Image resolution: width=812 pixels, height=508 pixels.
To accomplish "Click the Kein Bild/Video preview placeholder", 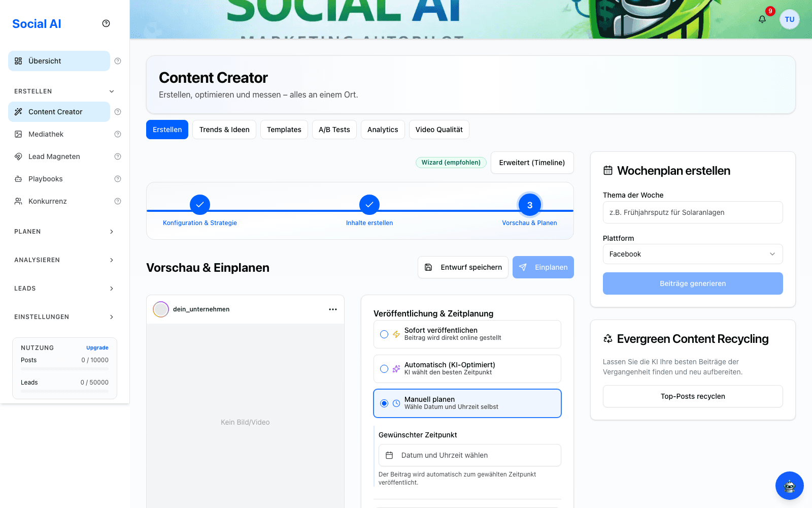I will pos(245,422).
